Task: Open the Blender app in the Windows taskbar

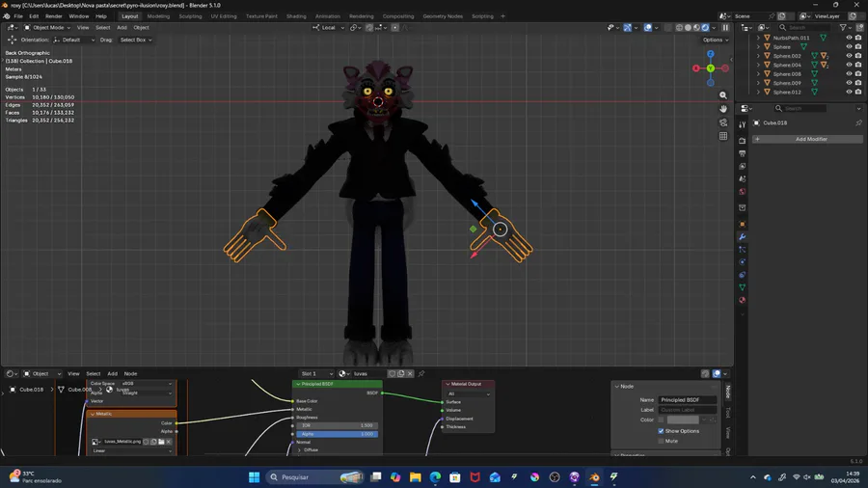Action: coord(594,477)
